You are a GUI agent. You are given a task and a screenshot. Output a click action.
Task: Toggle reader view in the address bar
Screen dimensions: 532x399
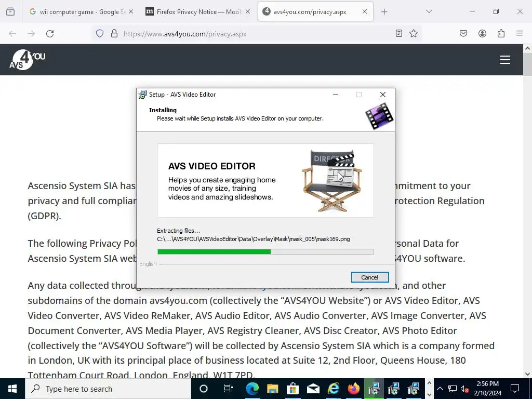point(399,33)
